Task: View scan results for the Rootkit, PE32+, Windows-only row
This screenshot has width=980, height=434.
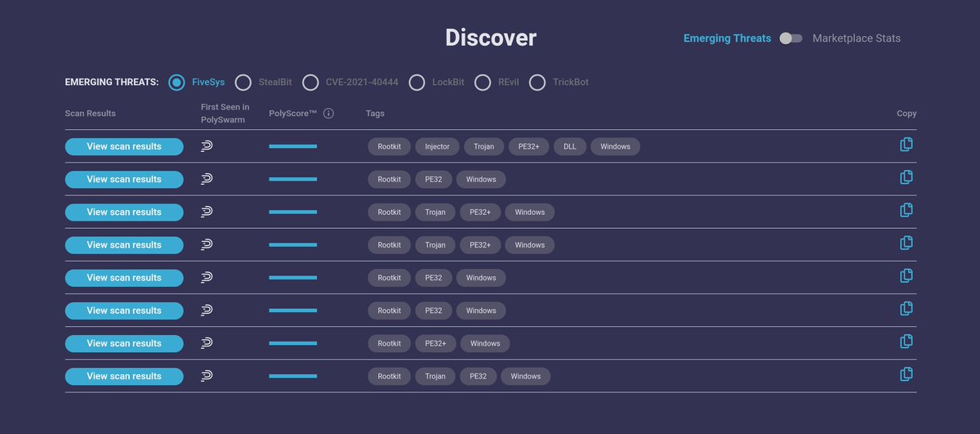Action: (124, 343)
